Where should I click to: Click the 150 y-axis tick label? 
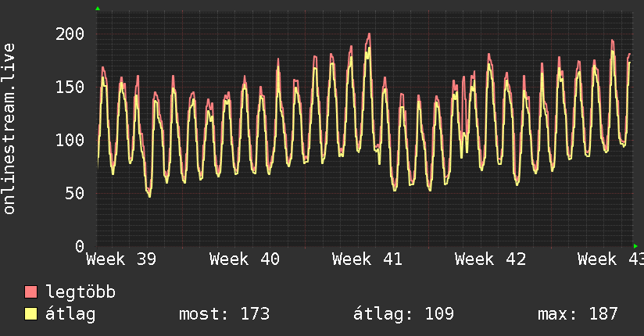pyautogui.click(x=70, y=87)
